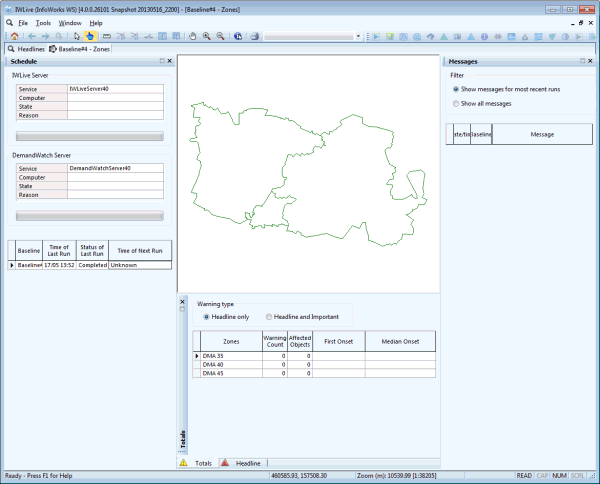The image size is (600, 484).
Task: Click the Back arrow toolbar icon
Action: pos(32,36)
